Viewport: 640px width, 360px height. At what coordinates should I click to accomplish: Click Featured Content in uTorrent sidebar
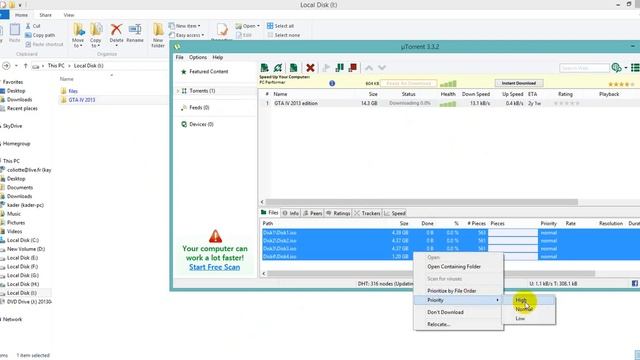209,71
